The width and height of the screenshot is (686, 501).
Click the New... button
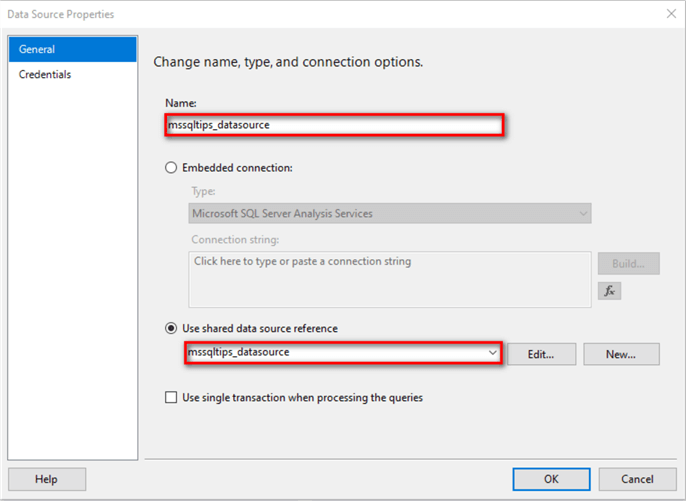pyautogui.click(x=620, y=354)
